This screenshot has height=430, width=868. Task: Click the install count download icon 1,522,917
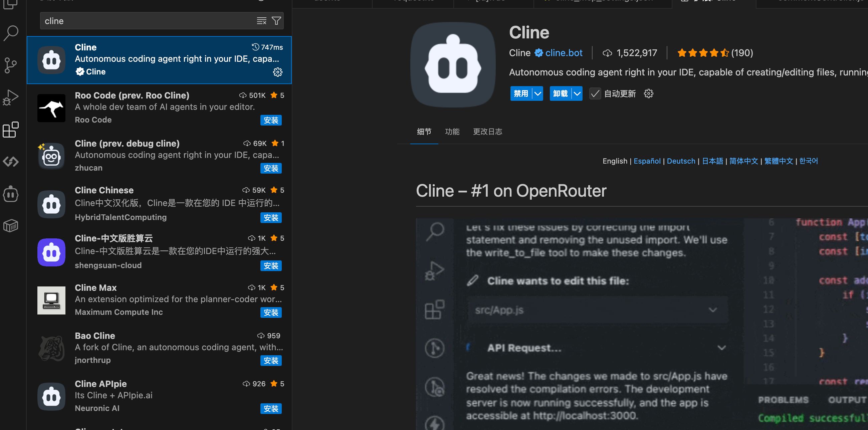click(x=607, y=53)
